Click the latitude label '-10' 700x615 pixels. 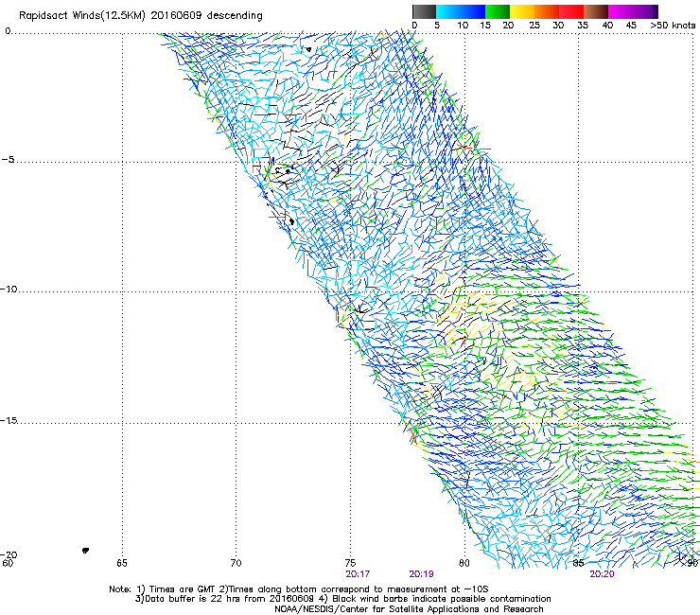click(x=9, y=290)
